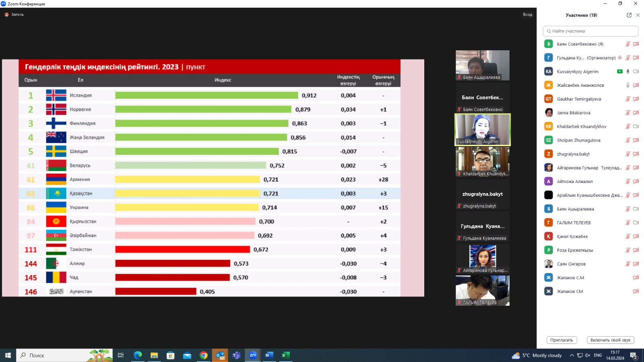644x362 pixels.
Task: Select Kussaiynkyzy Aigerim video thumbnail
Action: click(x=483, y=130)
